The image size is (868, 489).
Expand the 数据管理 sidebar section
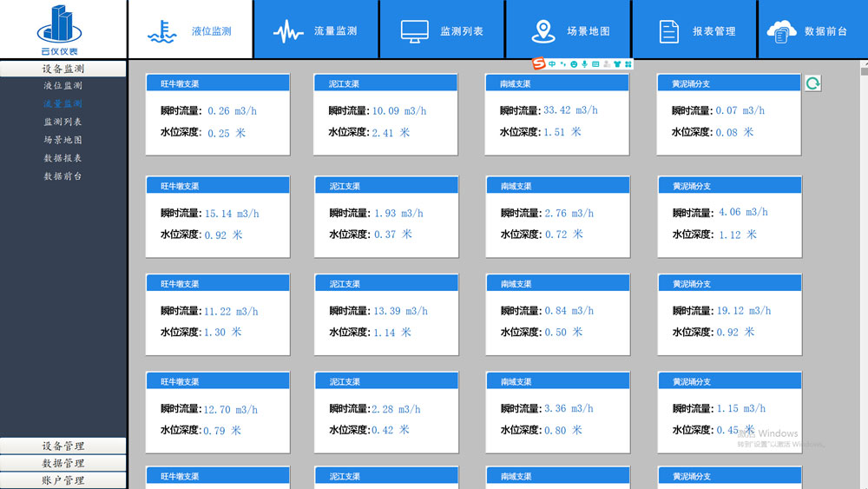click(x=63, y=463)
